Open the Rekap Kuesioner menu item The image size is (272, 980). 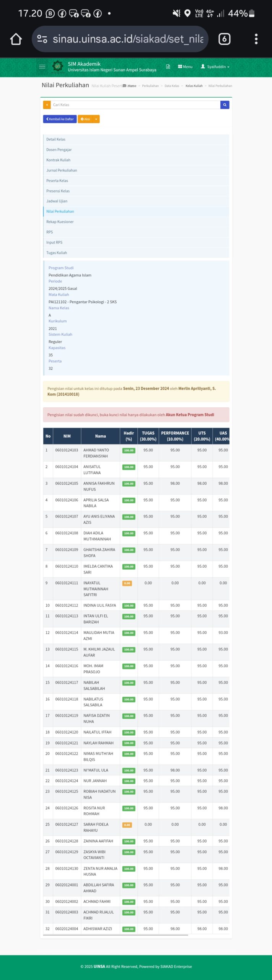pyautogui.click(x=136, y=222)
